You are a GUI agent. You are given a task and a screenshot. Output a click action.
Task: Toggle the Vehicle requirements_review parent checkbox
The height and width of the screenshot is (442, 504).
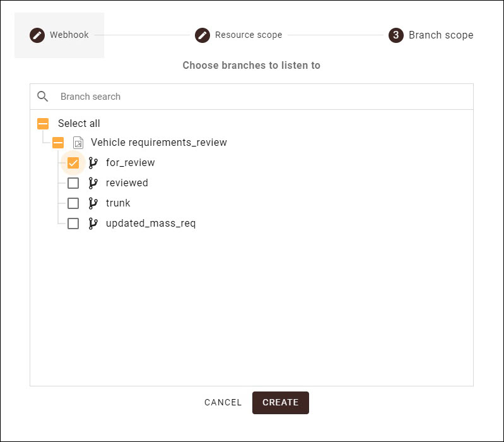pyautogui.click(x=58, y=143)
